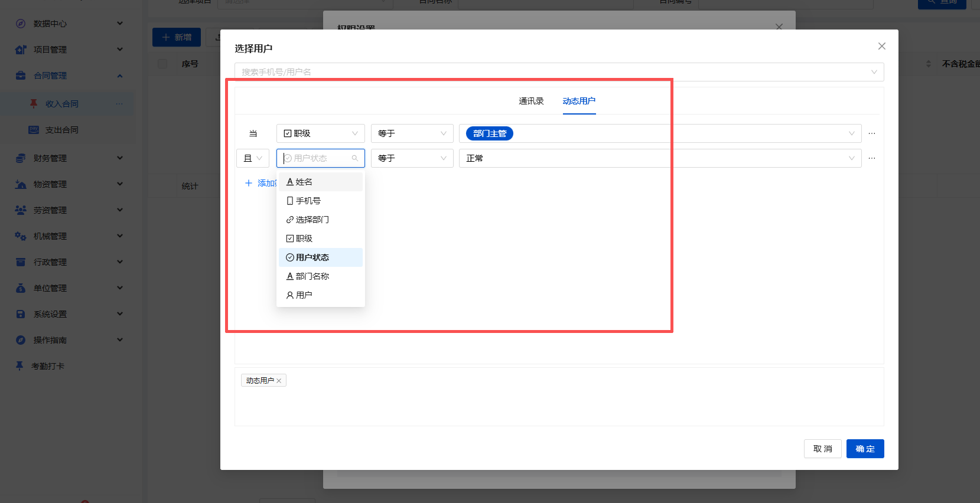
Task: Collapse the 合同管理 menu
Action: [120, 76]
